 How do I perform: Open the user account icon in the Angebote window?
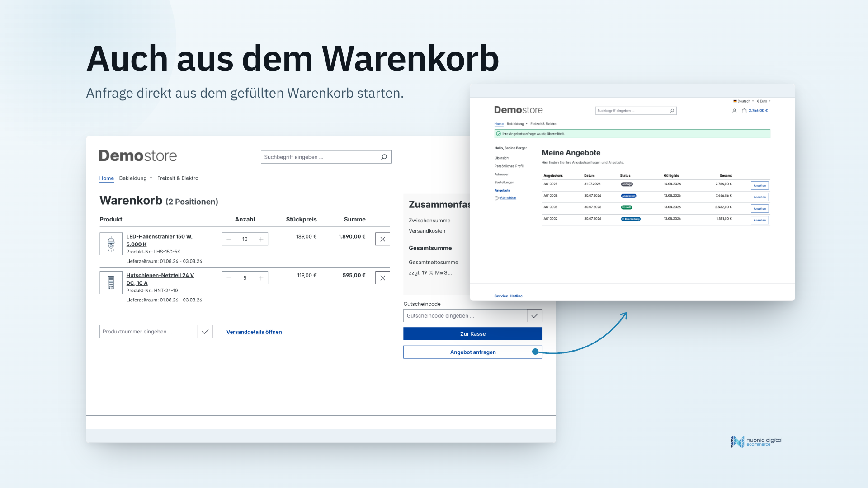click(x=734, y=111)
